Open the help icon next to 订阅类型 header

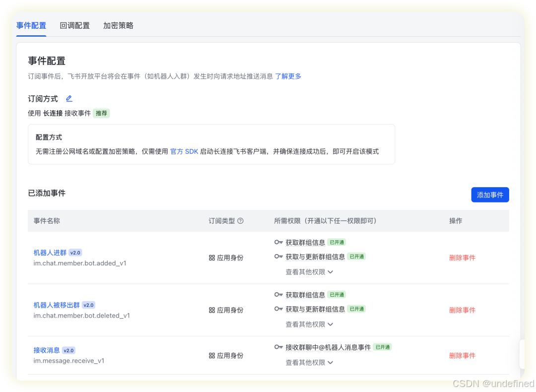(x=241, y=221)
